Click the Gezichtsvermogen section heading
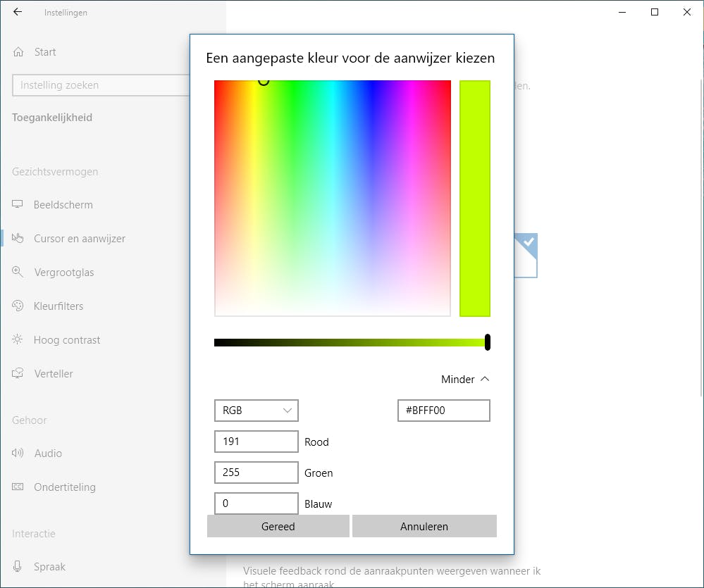The width and height of the screenshot is (704, 588). tap(55, 172)
